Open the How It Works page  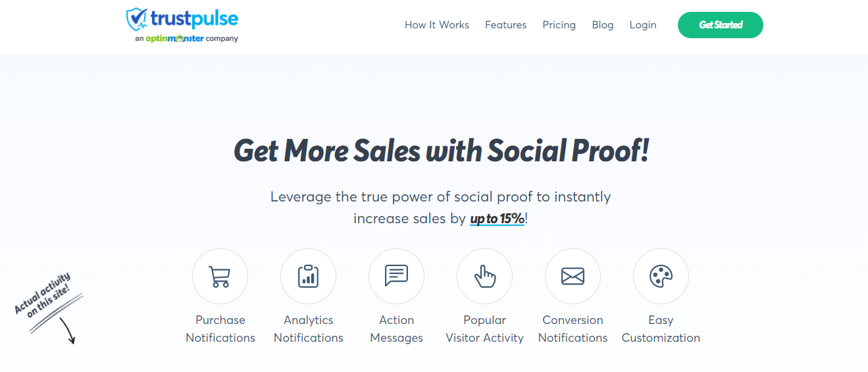437,25
